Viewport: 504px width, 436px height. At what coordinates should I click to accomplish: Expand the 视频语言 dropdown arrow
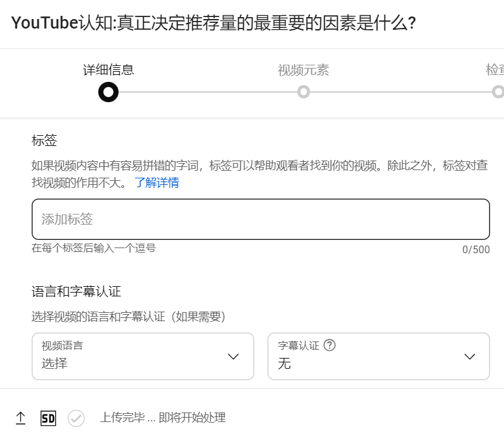coord(233,357)
